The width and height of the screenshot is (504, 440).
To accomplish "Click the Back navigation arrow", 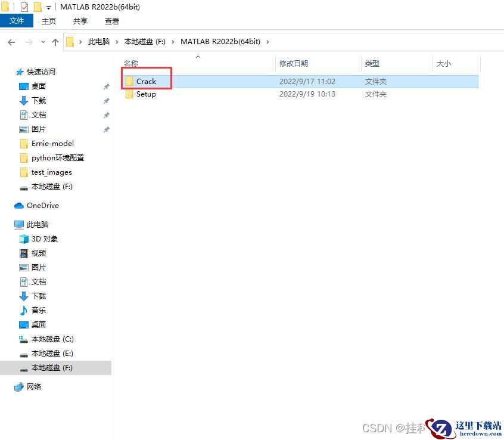I will point(11,42).
